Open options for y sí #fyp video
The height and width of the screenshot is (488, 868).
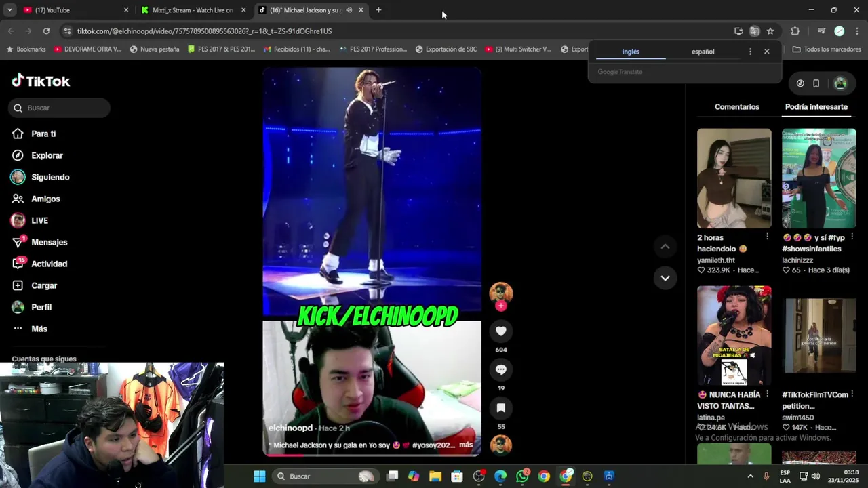pos(852,237)
